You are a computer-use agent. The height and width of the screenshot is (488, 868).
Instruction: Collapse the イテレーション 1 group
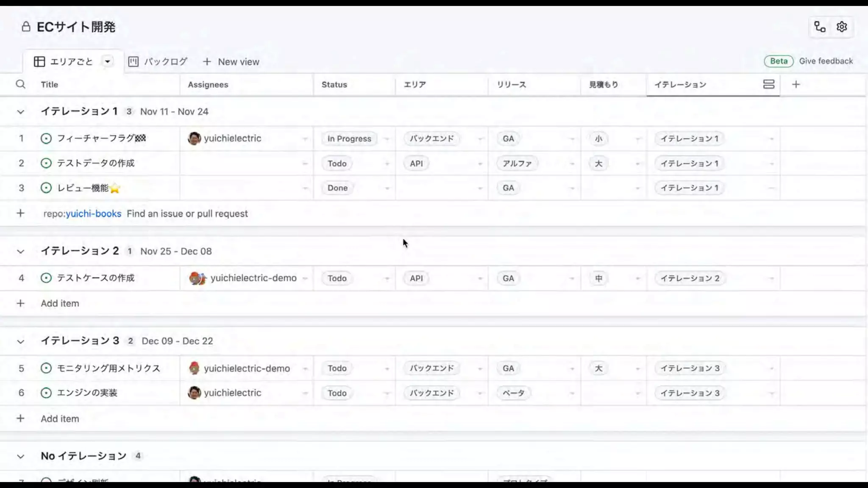(20, 112)
